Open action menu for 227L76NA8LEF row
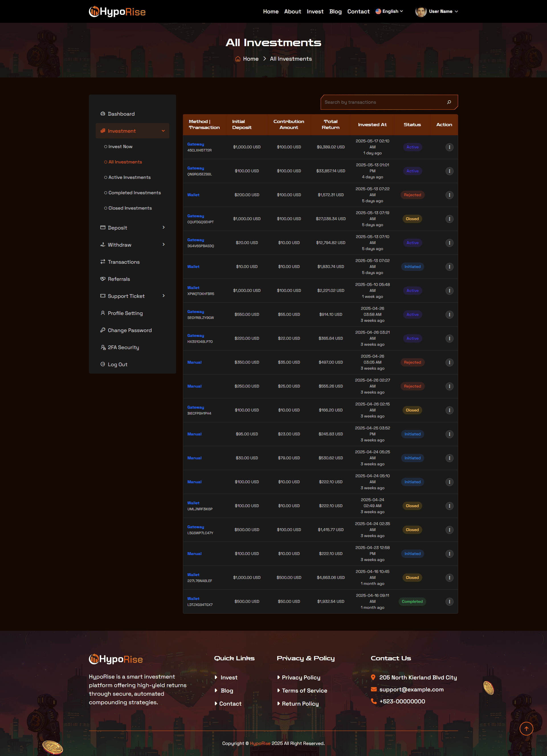Screen dimensions: 547x756 (x=449, y=578)
